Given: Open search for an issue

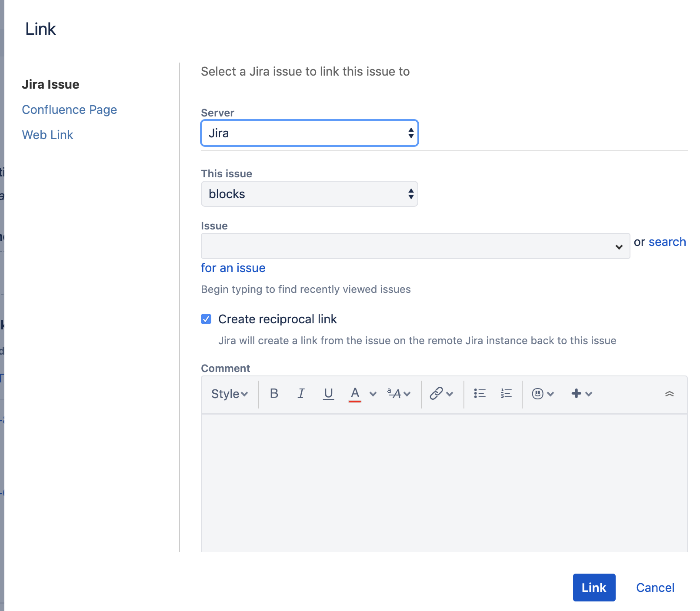Looking at the screenshot, I should (667, 242).
